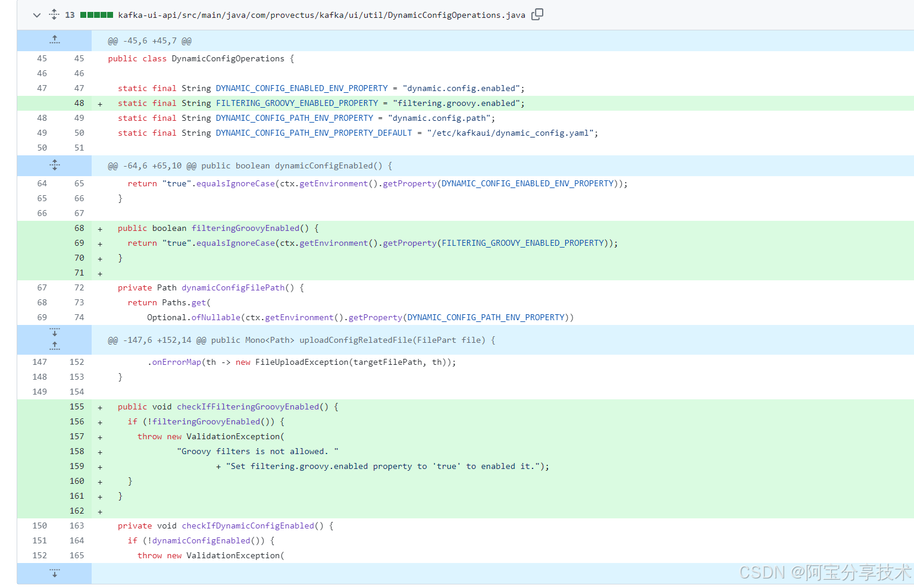Screen dimensions: 914x588
Task: Click 'checkIfDynamicConfigEnabled' method name on line 163
Action: click(x=248, y=526)
